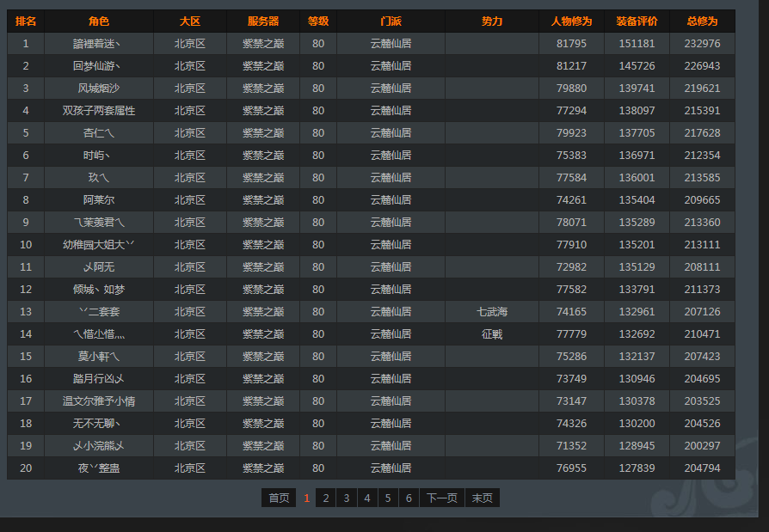Select the 排名 column header

[x=26, y=21]
